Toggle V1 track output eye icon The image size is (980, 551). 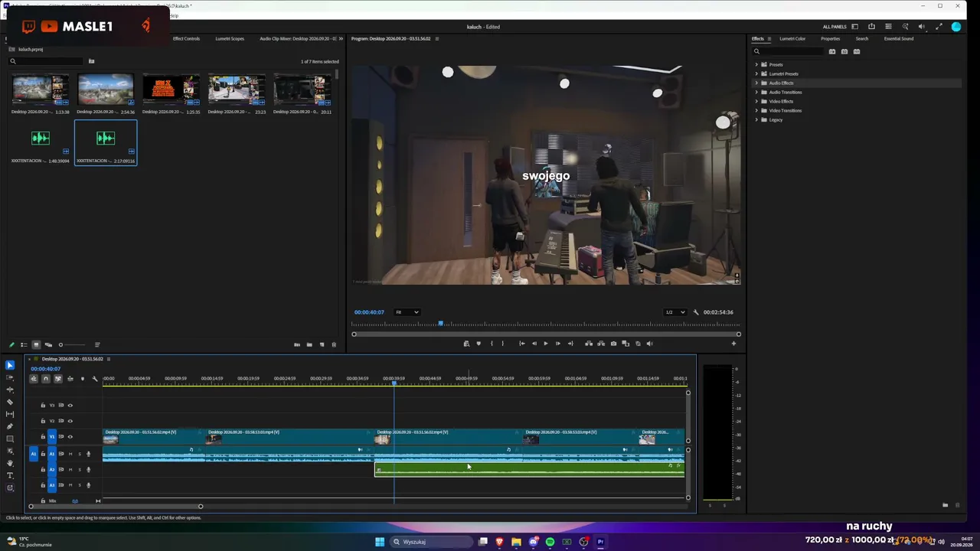pyautogui.click(x=70, y=437)
